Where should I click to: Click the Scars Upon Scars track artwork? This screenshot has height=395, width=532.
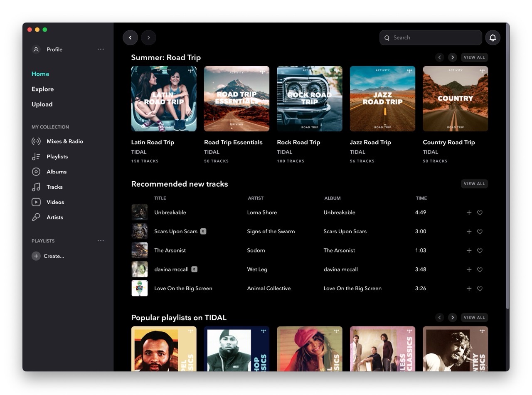coord(140,232)
